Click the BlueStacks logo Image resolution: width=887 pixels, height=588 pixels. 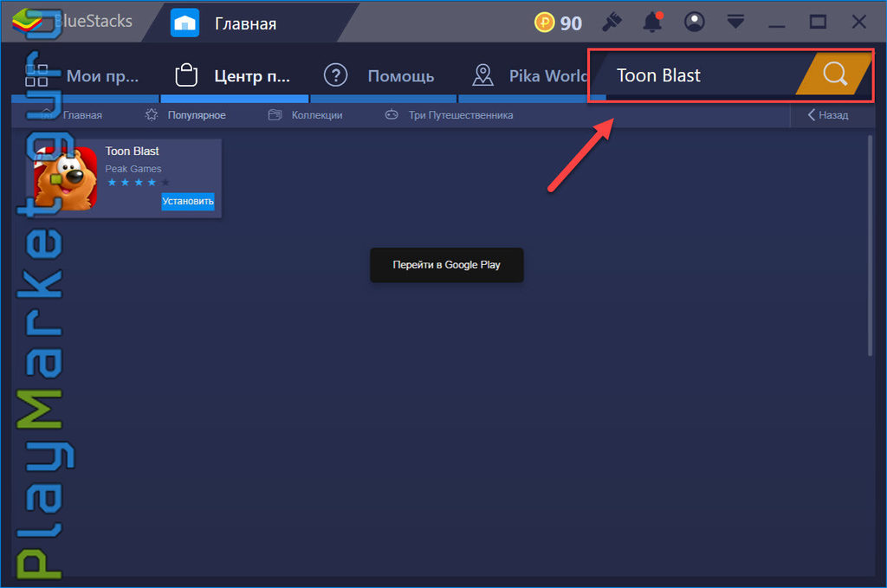[27, 22]
